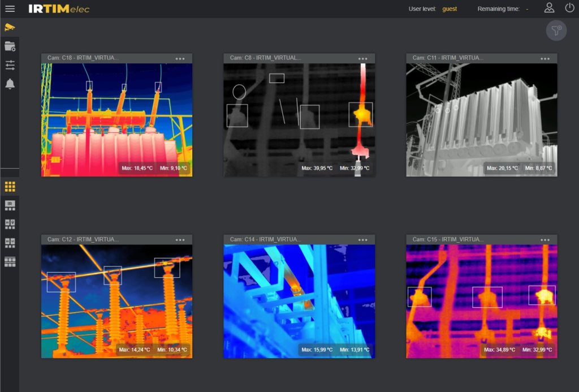Open the recordings folder icon
Screen dimensions: 579x392
pyautogui.click(x=10, y=46)
